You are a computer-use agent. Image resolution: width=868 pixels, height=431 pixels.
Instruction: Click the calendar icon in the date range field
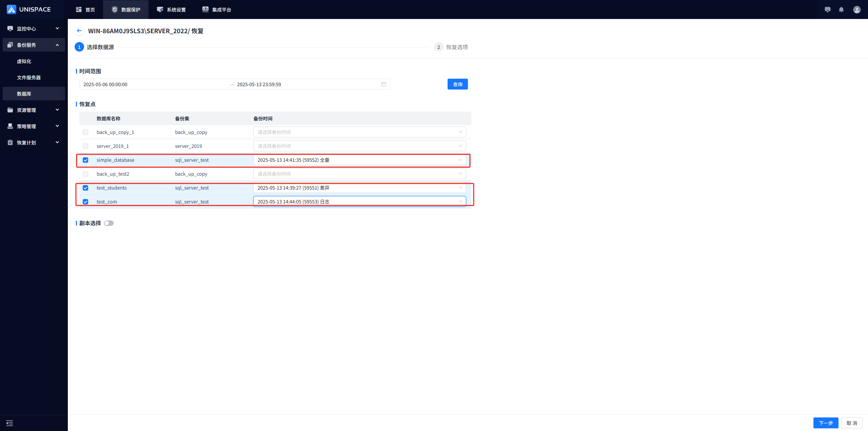tap(384, 84)
